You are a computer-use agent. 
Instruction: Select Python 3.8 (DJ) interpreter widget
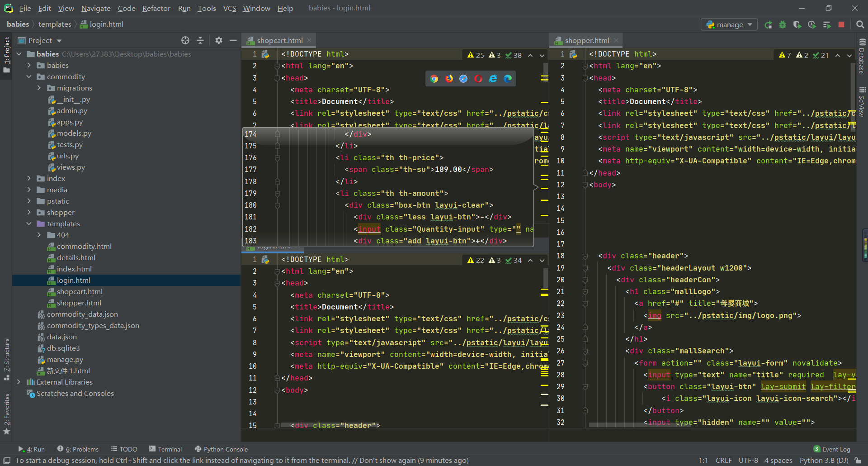tap(824, 461)
